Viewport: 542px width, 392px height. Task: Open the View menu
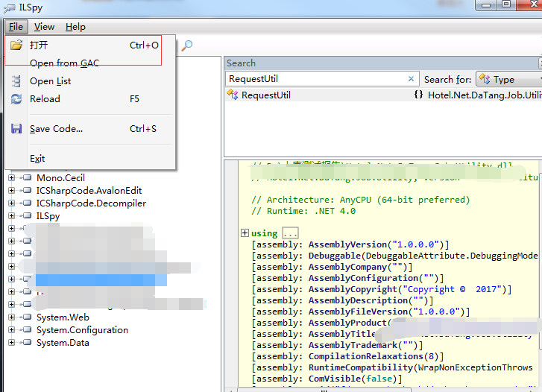(x=44, y=27)
